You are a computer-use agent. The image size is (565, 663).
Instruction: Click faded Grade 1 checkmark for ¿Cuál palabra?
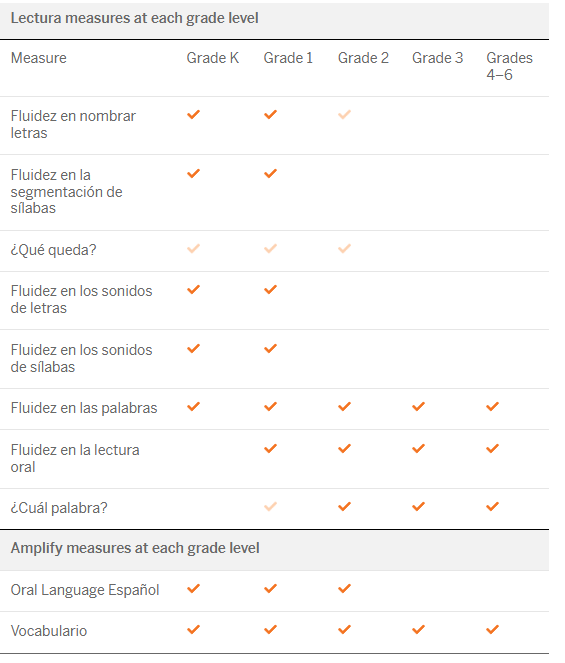pos(270,507)
